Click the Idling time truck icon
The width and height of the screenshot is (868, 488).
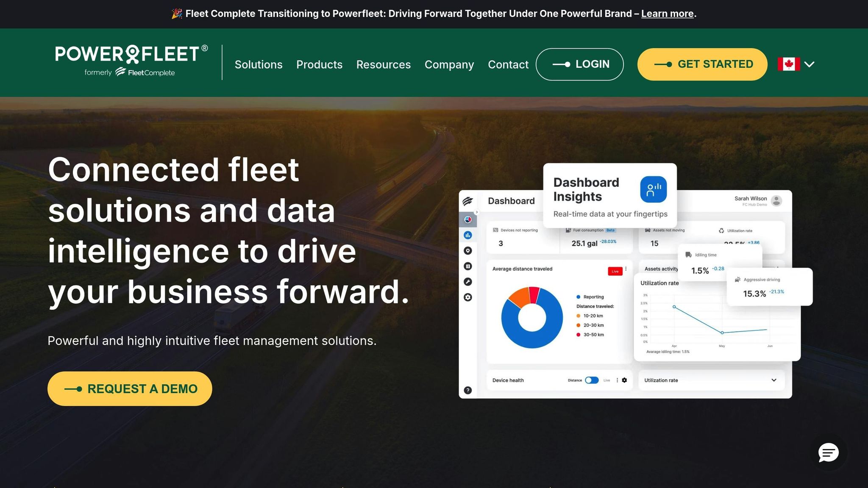[x=688, y=255]
